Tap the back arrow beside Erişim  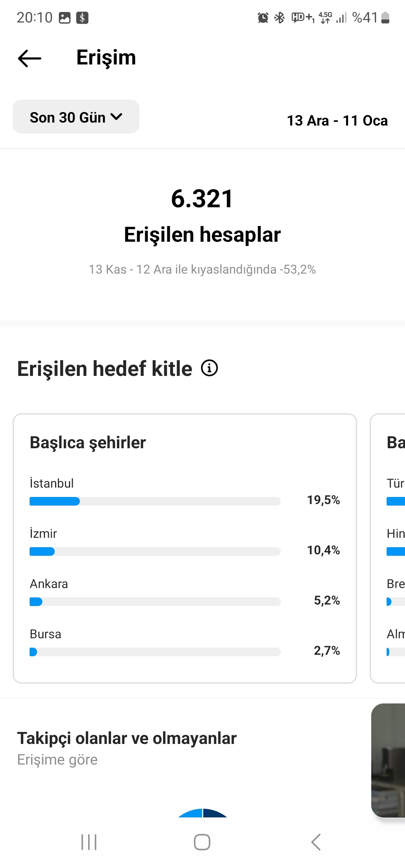(x=30, y=58)
